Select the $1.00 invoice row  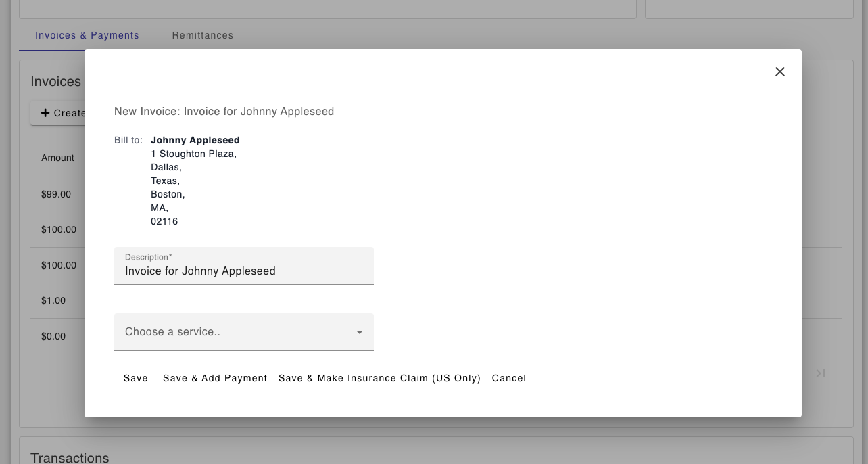coord(53,300)
